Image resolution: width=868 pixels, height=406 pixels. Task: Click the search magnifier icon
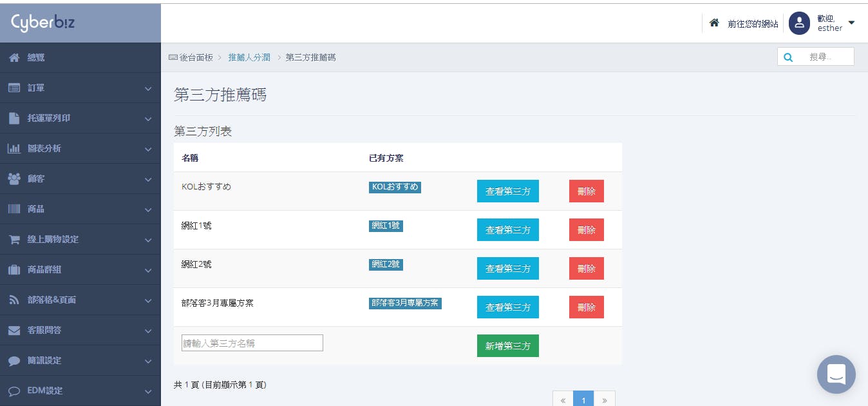788,57
